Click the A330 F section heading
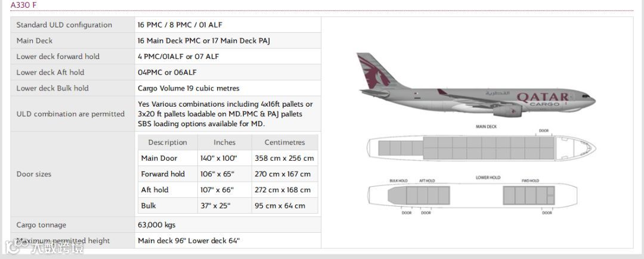This screenshot has width=644, height=259. [x=22, y=5]
